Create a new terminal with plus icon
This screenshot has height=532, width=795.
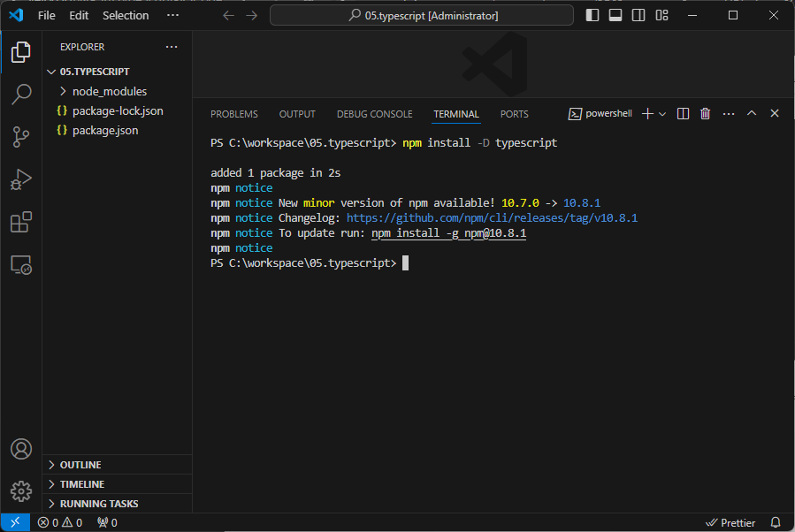[647, 113]
